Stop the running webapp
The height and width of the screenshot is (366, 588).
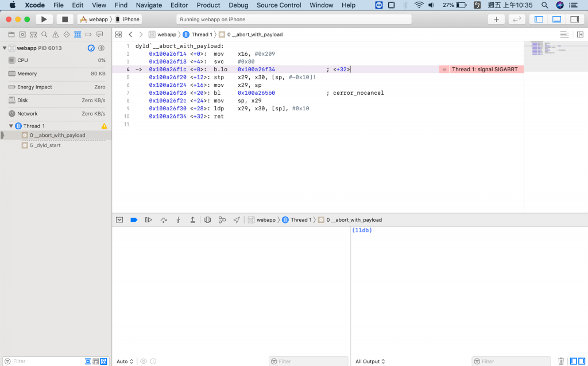(65, 19)
